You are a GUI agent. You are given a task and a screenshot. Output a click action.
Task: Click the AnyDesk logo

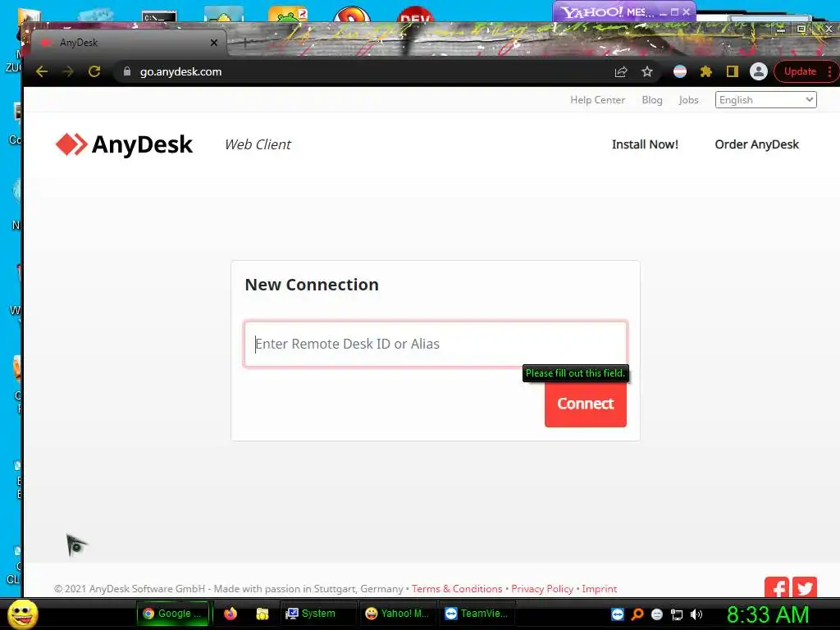click(x=124, y=144)
